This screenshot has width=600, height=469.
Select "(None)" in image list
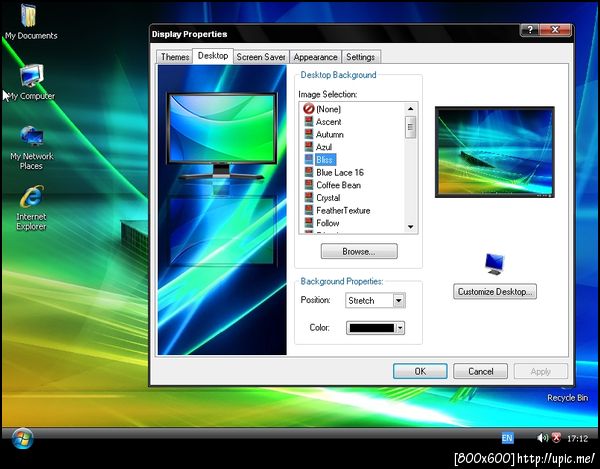(x=328, y=109)
